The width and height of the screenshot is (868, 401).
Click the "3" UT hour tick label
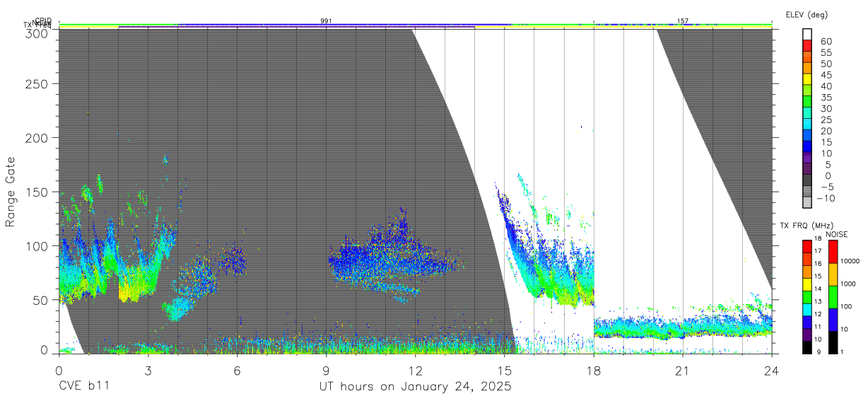tap(148, 370)
